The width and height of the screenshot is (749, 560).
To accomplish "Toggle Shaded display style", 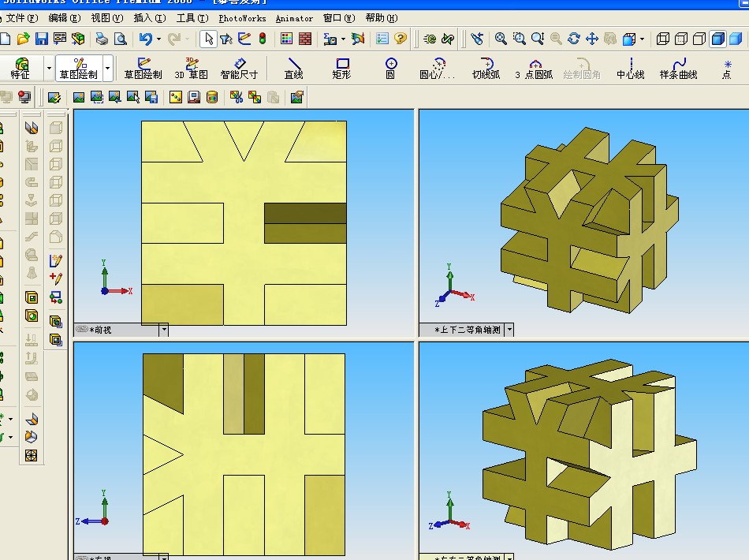I will coord(736,39).
